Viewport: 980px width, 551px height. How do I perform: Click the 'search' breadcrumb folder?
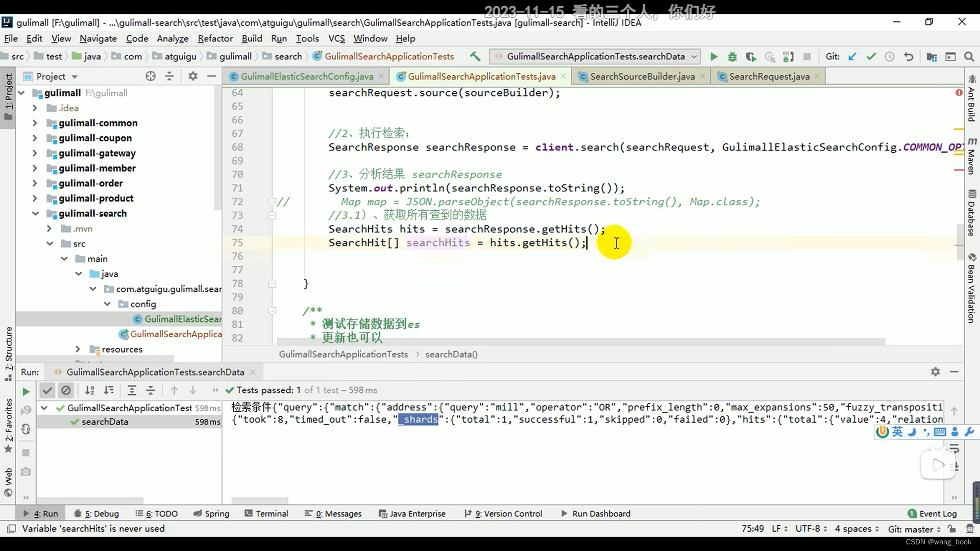pyautogui.click(x=283, y=56)
